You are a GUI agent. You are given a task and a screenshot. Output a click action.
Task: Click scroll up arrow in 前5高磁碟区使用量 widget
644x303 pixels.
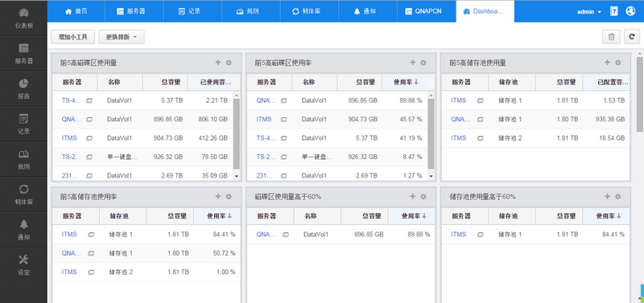236,95
